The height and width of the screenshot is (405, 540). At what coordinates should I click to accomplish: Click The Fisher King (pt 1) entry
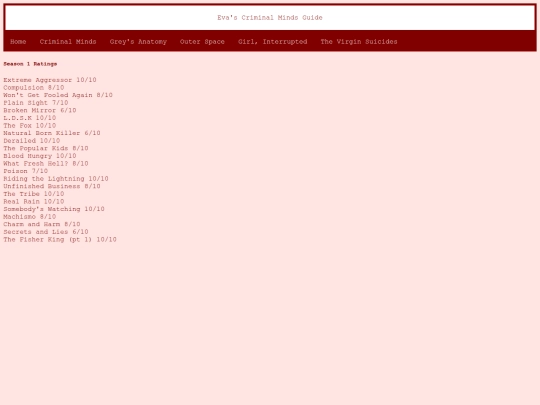click(x=60, y=239)
